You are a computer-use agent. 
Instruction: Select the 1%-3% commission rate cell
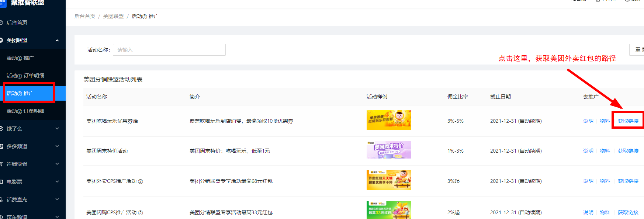[x=456, y=151]
